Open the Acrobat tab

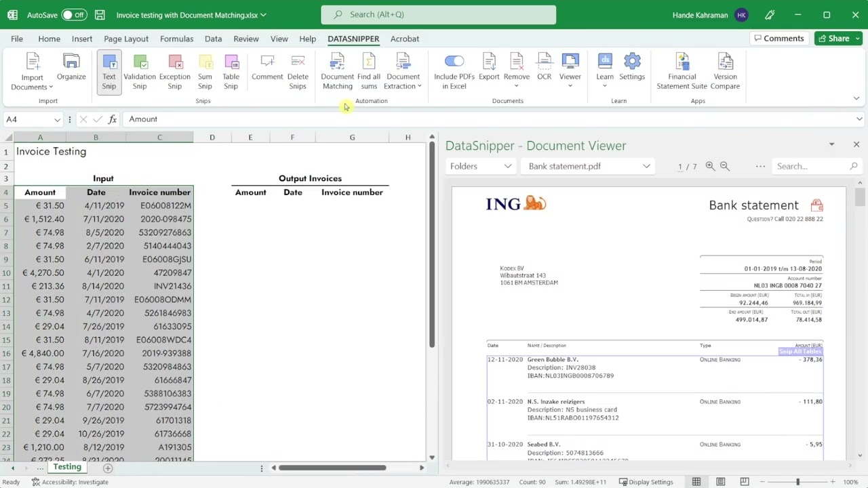coord(405,39)
